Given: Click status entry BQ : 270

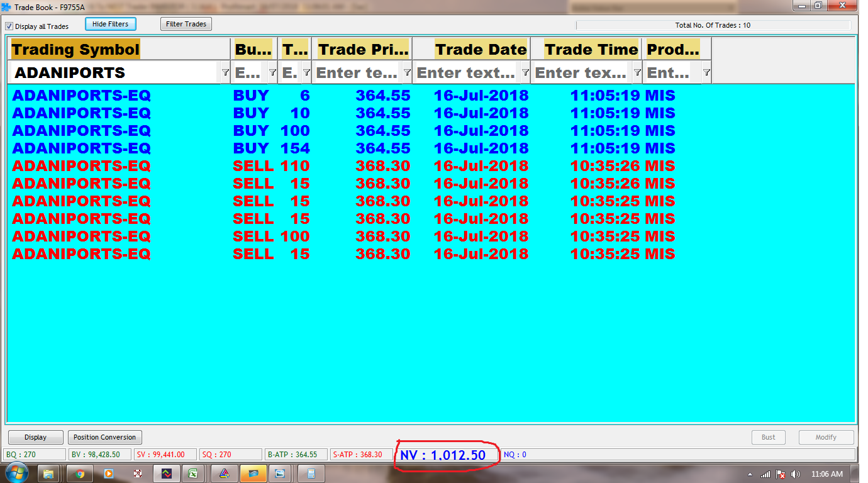Looking at the screenshot, I should [x=34, y=455].
